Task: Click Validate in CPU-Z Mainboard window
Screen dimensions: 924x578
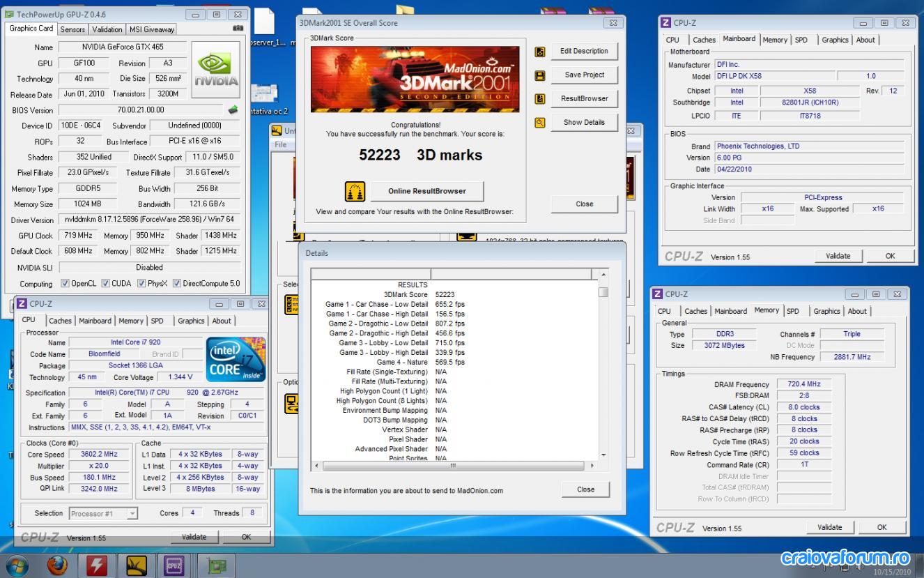Action: (838, 256)
